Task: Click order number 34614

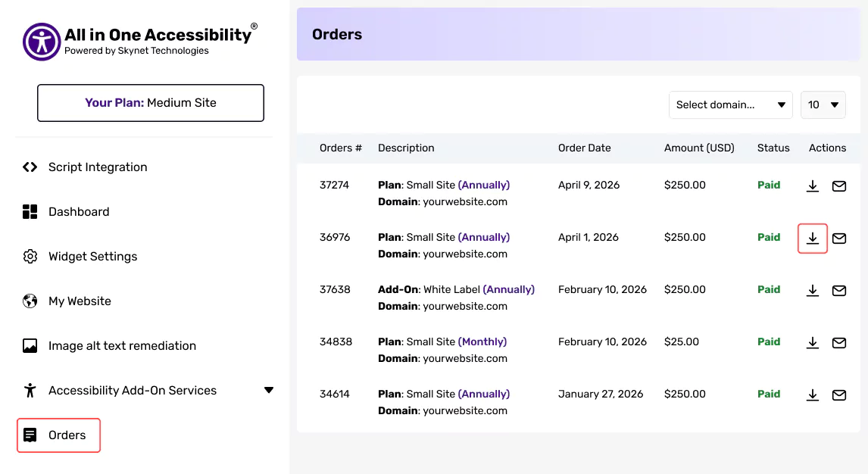Action: 334,394
